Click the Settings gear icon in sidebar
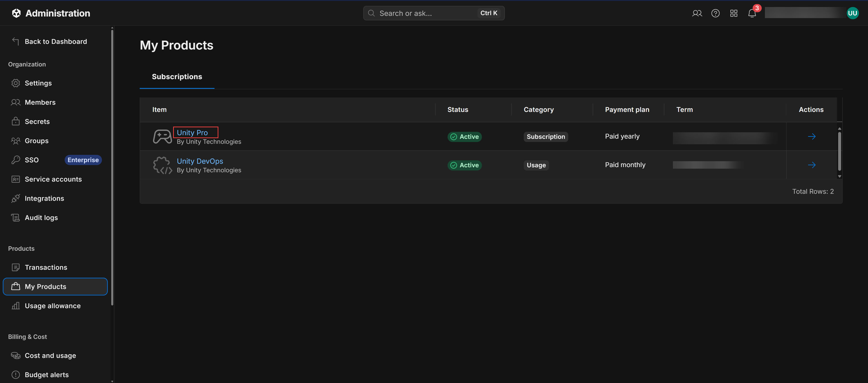This screenshot has width=868, height=383. (16, 83)
